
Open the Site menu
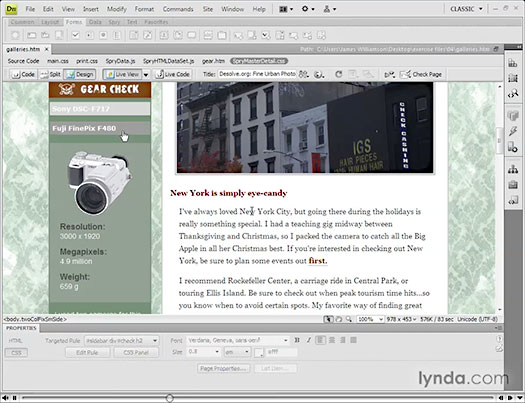point(208,9)
